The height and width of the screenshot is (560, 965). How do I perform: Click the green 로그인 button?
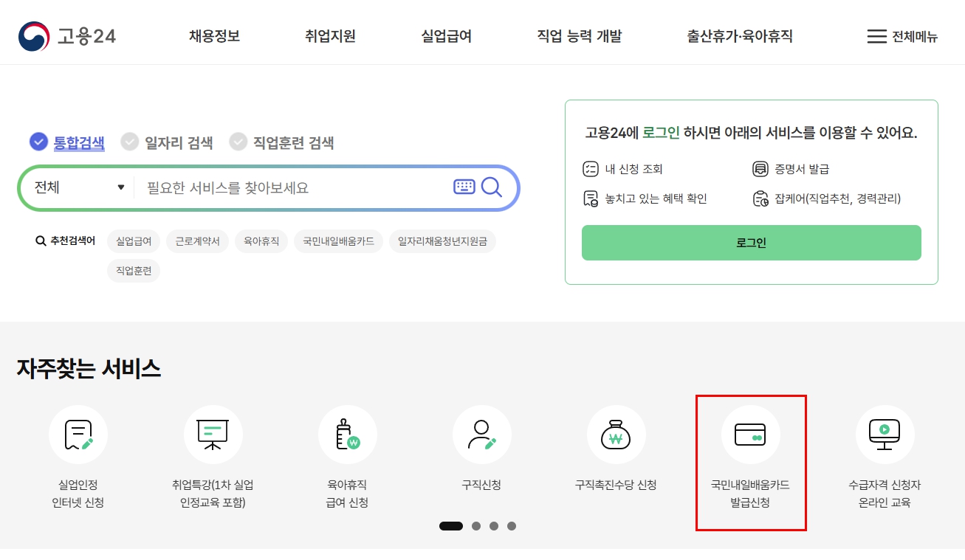752,243
